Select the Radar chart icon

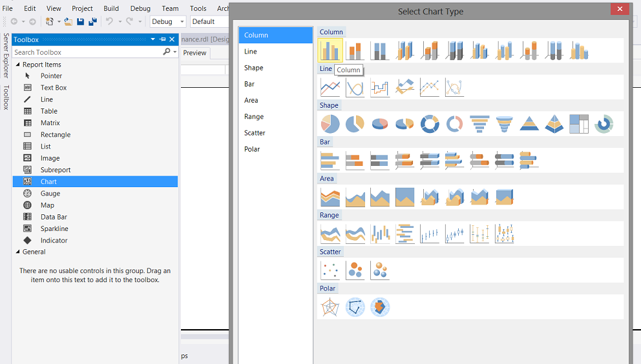tap(330, 307)
